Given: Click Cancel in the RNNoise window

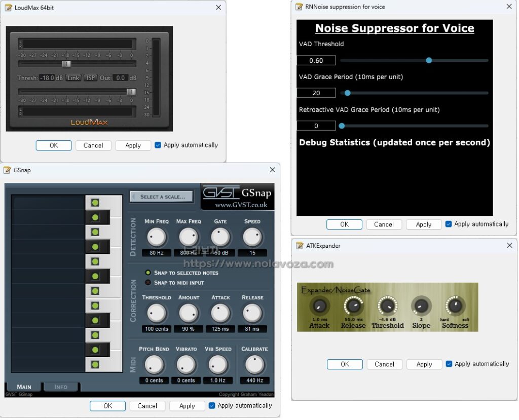Looking at the screenshot, I should [384, 224].
